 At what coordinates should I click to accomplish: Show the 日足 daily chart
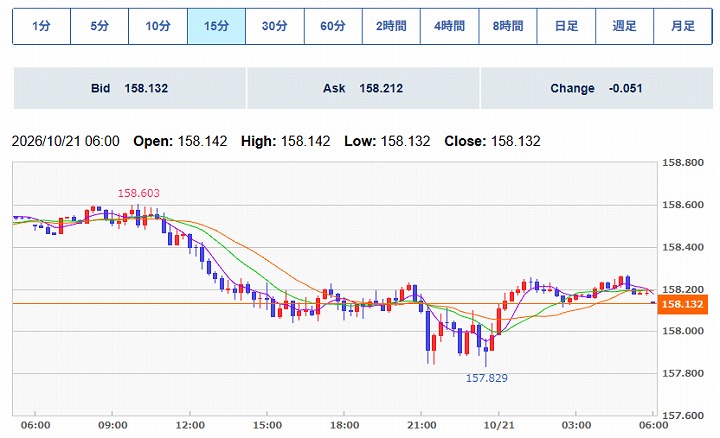point(566,26)
